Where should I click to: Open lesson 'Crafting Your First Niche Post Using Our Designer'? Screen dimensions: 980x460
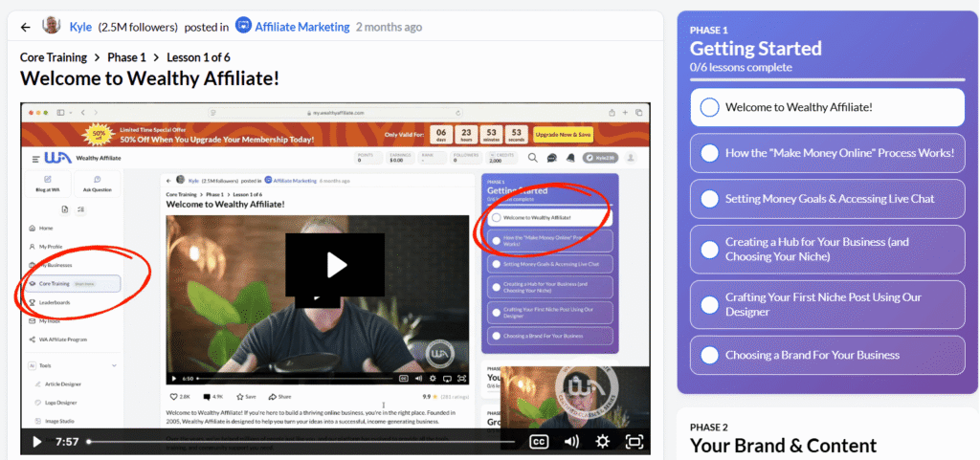point(828,304)
